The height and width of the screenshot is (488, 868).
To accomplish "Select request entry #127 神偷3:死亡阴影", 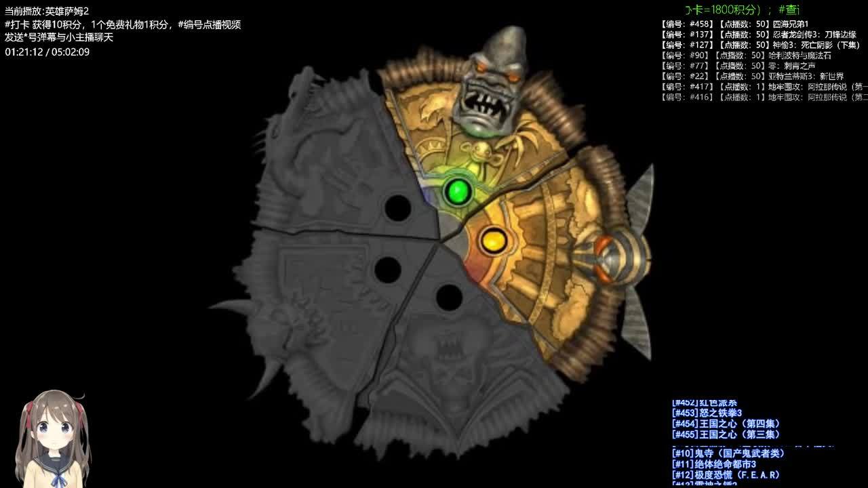I will pos(760,45).
